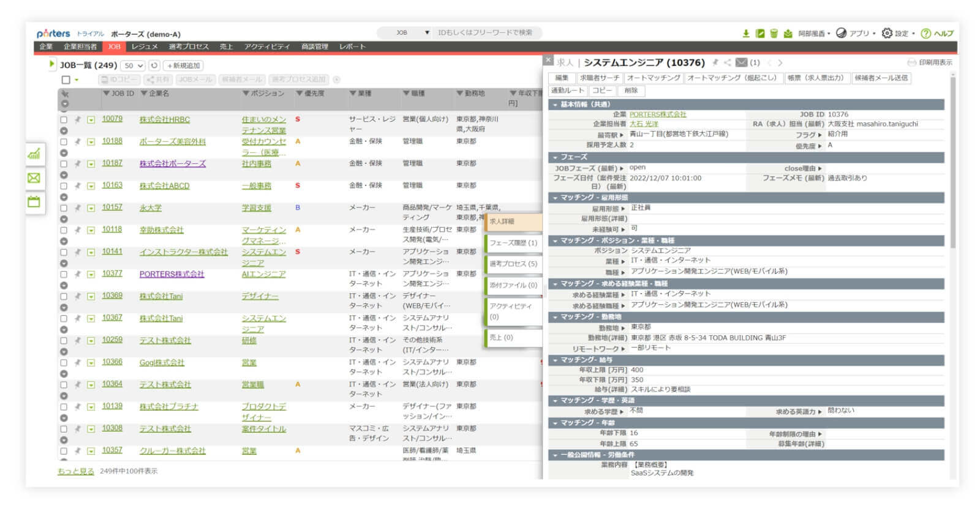Tick the checkbox for JOB 10187 row
The image size is (980, 514).
click(x=64, y=164)
